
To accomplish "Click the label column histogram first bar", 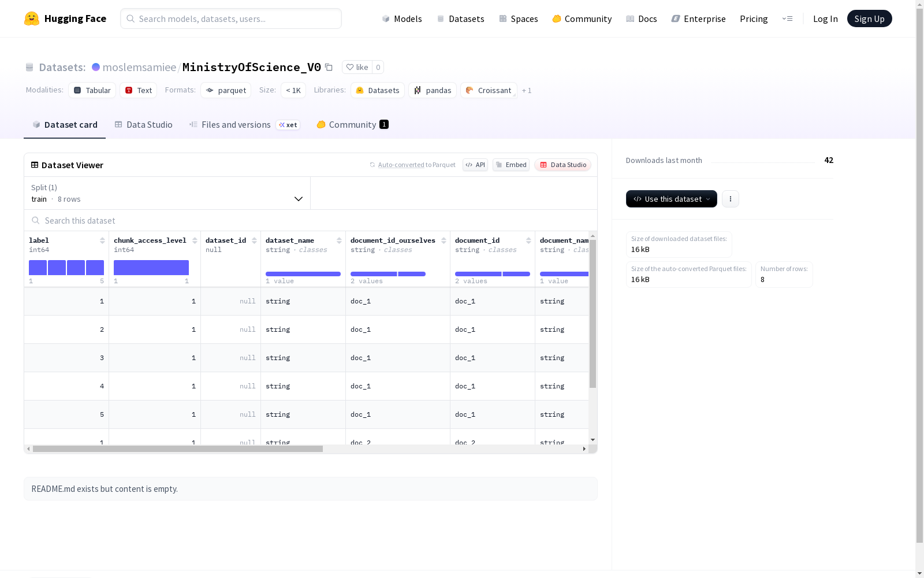I will 38,268.
